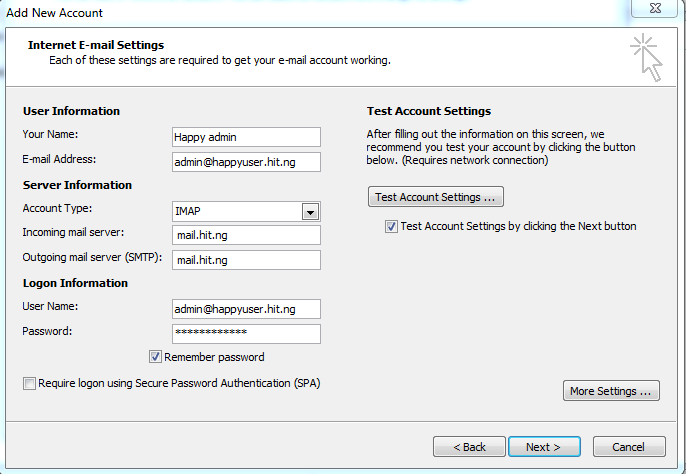Click the Remember password label text
The height and width of the screenshot is (474, 686).
point(214,357)
